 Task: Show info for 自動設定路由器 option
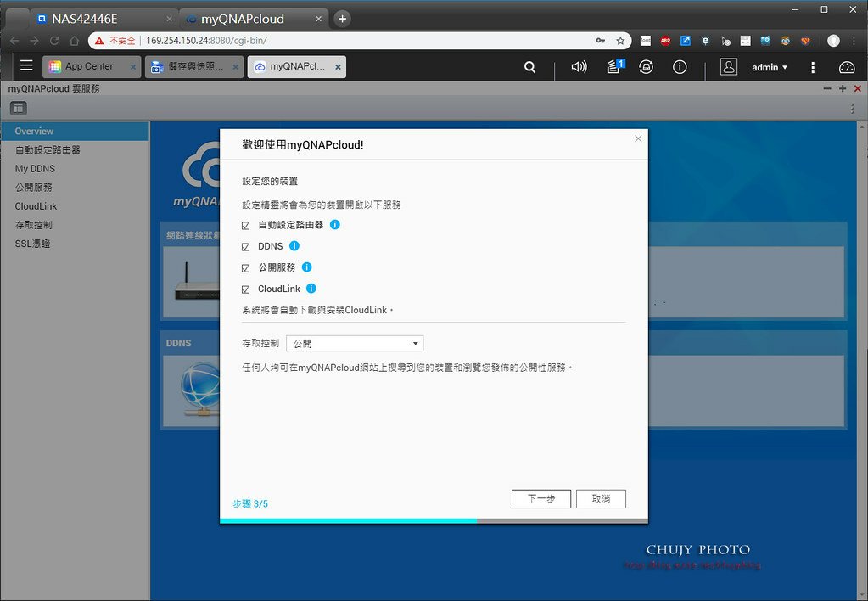(x=335, y=224)
